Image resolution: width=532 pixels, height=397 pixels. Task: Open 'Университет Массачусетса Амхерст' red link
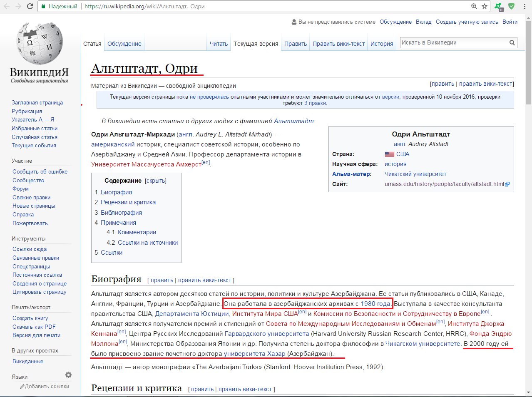point(146,164)
